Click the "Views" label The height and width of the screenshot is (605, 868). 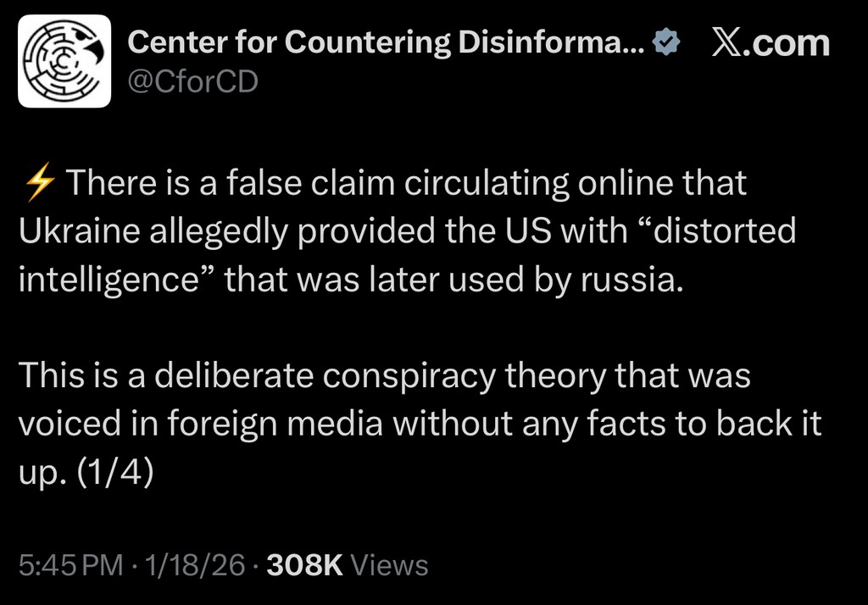click(389, 564)
